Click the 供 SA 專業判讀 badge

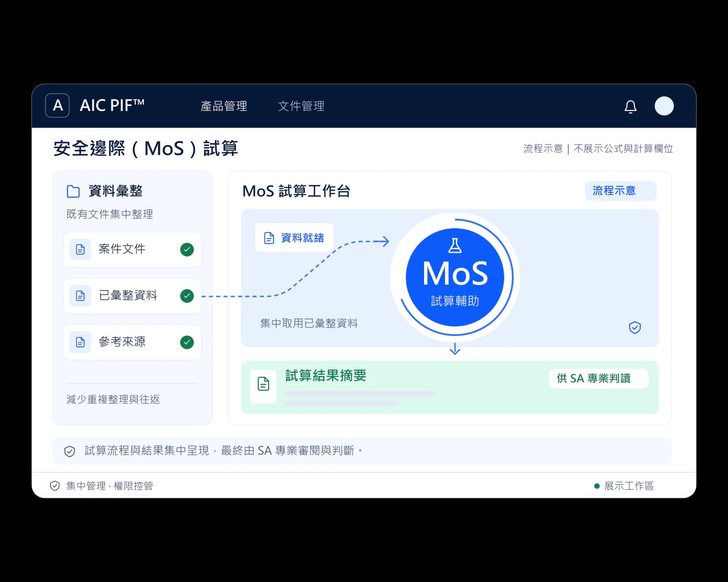click(598, 378)
